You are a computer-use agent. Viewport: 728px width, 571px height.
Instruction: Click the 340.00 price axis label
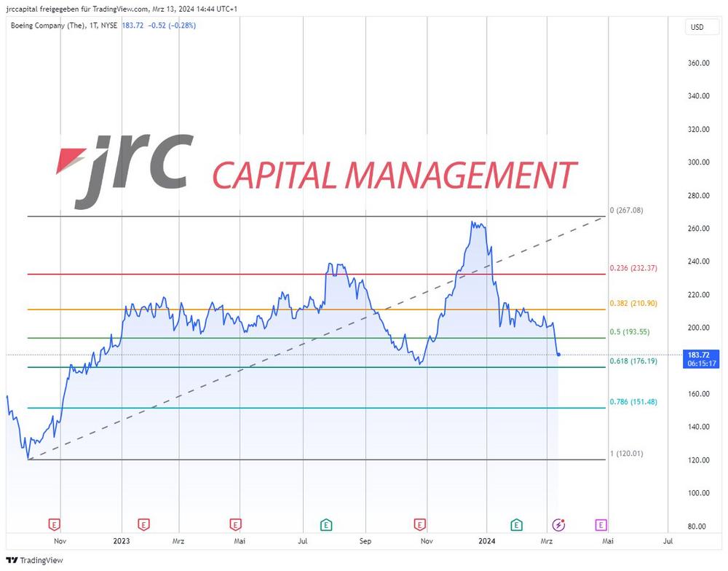pos(699,95)
